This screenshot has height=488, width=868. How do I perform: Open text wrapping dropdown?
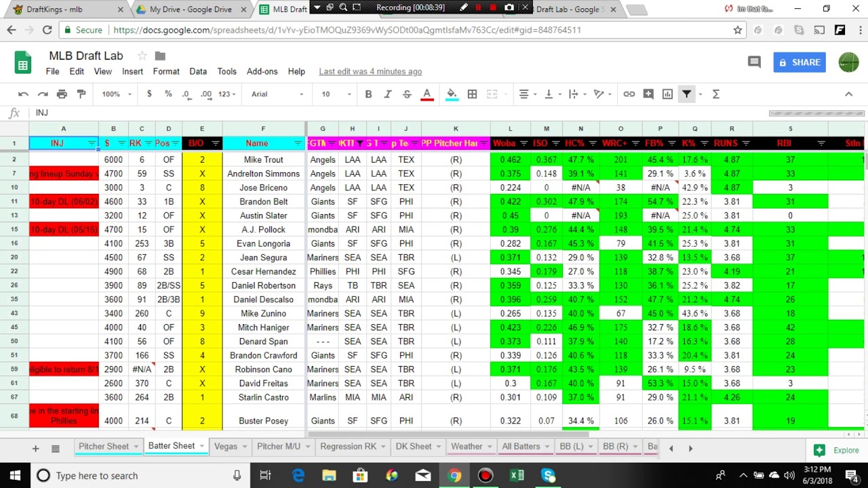(576, 94)
